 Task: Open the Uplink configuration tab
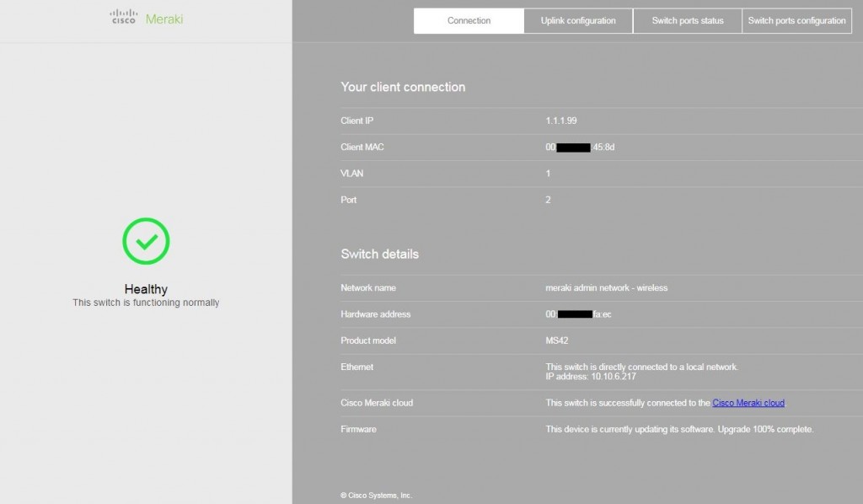[578, 21]
